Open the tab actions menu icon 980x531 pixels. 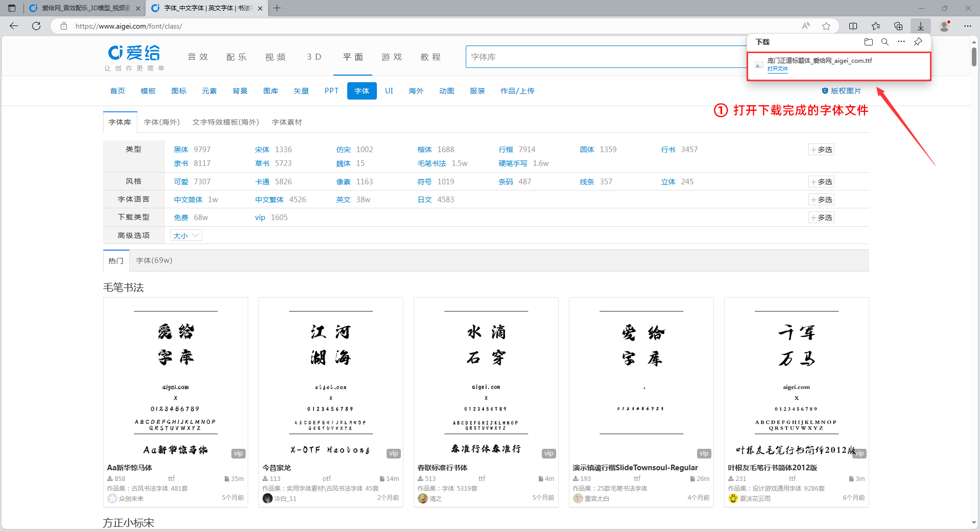(x=12, y=8)
